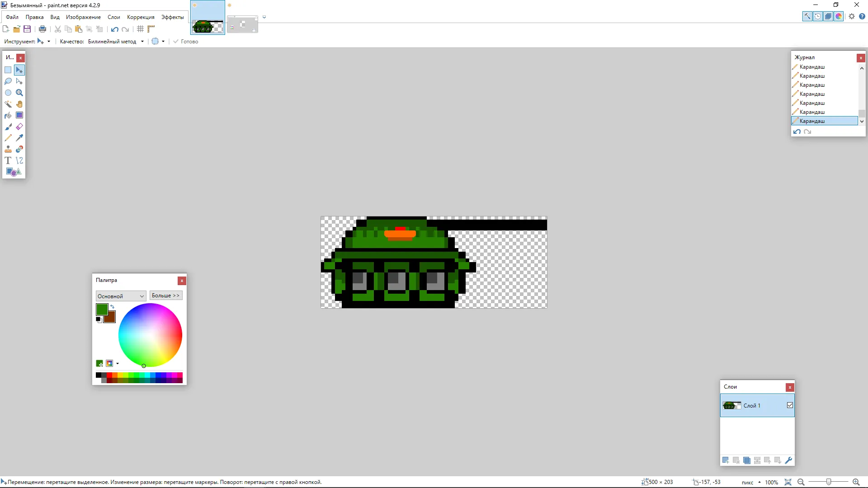Viewport: 868px width, 488px height.
Task: Toggle the pixel grid view
Action: pyautogui.click(x=141, y=29)
